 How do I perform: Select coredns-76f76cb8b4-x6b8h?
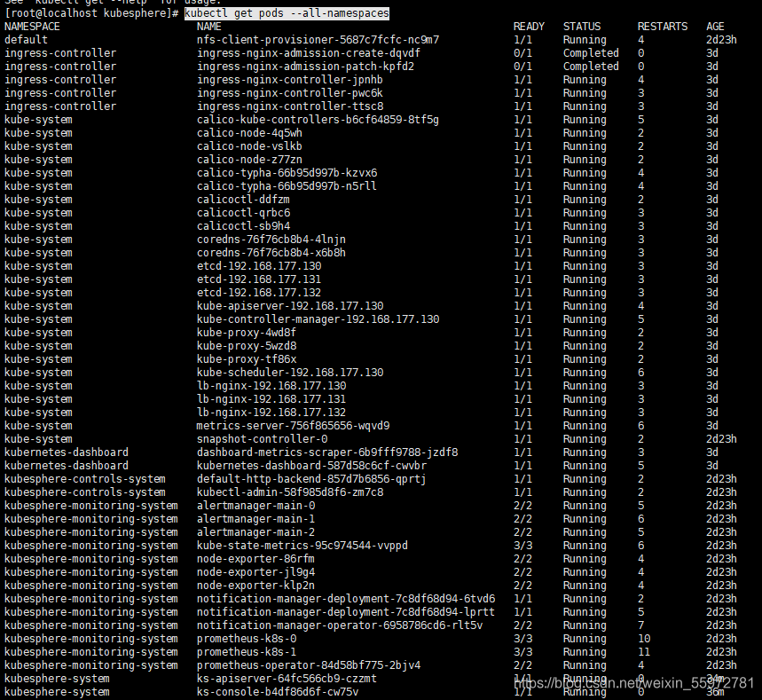coord(271,253)
